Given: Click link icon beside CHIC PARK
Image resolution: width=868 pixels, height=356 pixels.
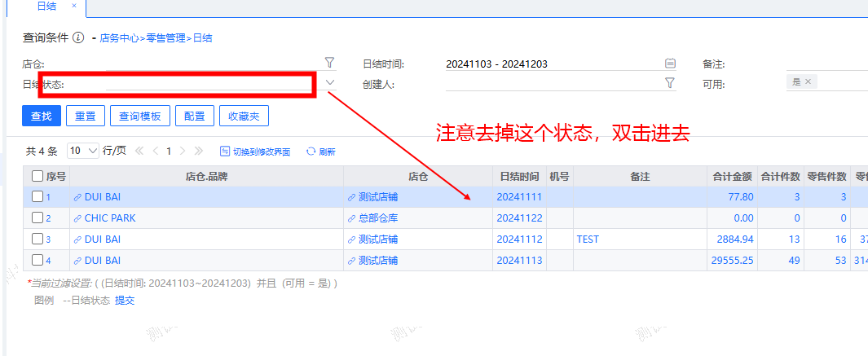Looking at the screenshot, I should 77,218.
